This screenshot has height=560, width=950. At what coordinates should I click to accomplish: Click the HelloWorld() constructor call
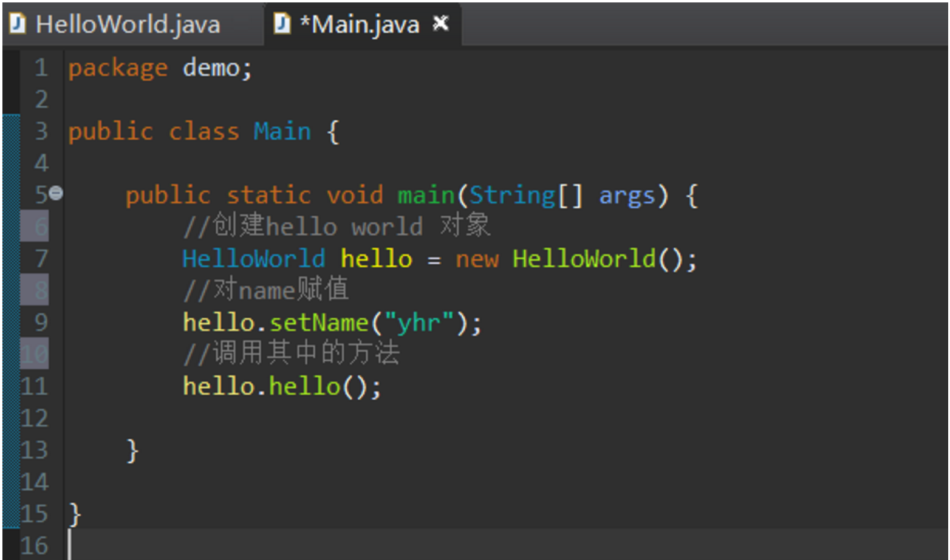pyautogui.click(x=584, y=259)
